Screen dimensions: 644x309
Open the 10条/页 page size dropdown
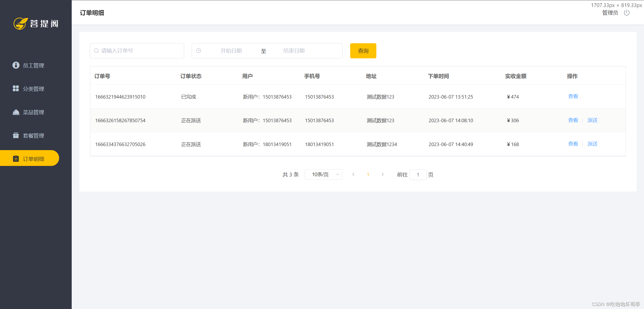pyautogui.click(x=323, y=174)
